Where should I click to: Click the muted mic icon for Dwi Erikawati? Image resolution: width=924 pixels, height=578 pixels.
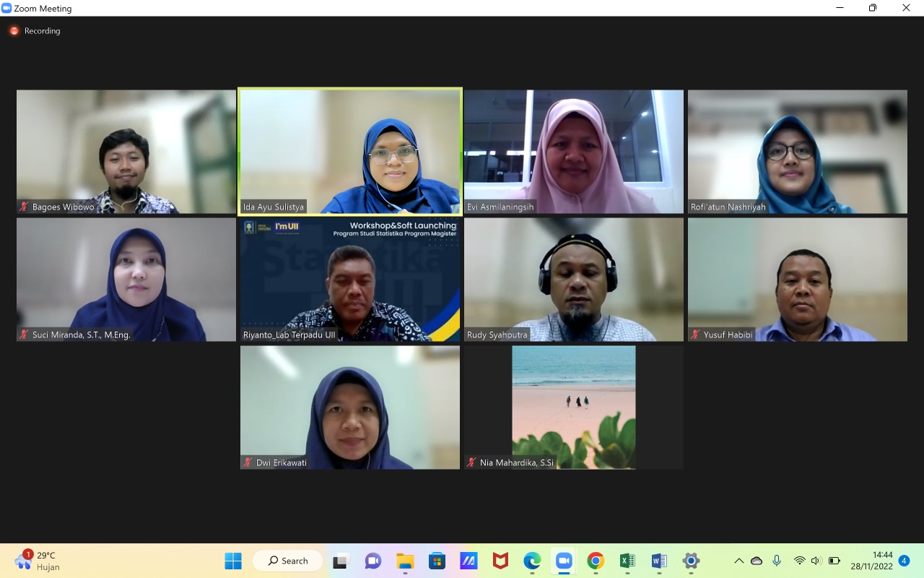(x=248, y=462)
